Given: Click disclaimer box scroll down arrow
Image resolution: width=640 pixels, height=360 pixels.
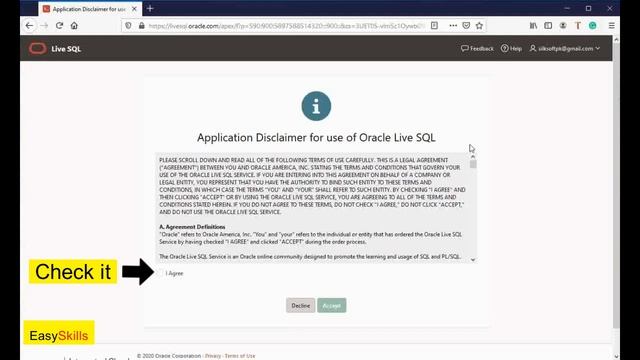Looking at the screenshot, I should (x=473, y=260).
